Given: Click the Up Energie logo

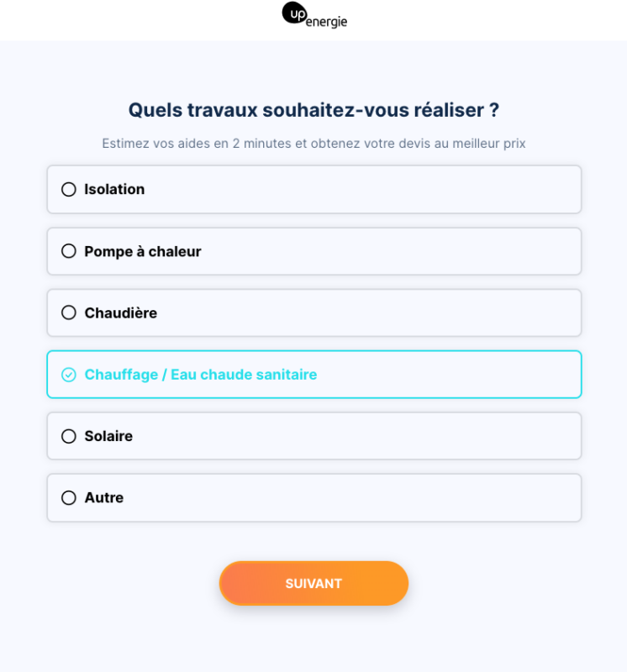Looking at the screenshot, I should (x=314, y=16).
